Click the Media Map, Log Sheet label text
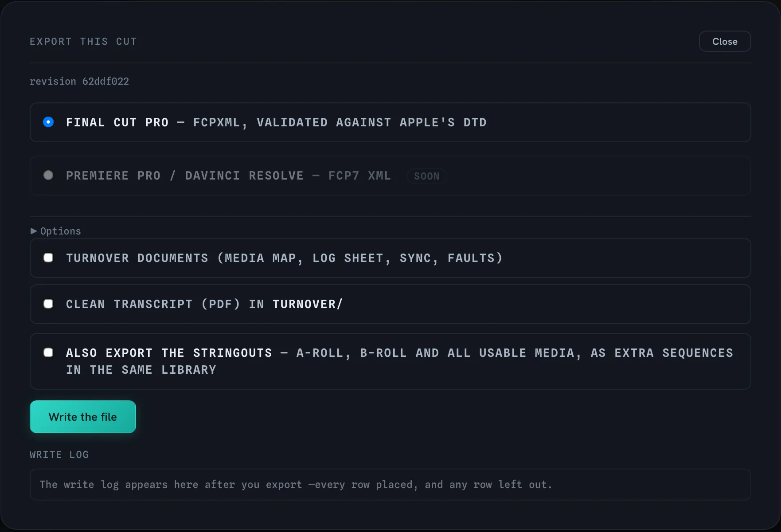Image resolution: width=781 pixels, height=532 pixels. (x=285, y=258)
